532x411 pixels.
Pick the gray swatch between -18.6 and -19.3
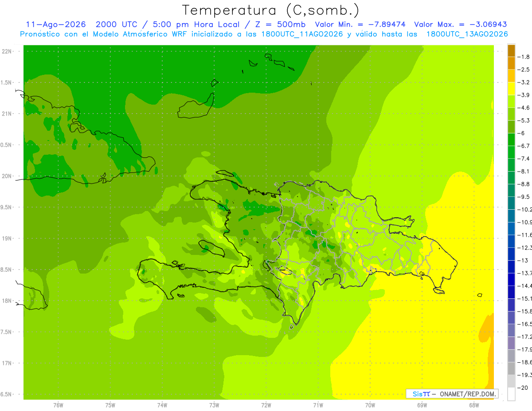511,368
